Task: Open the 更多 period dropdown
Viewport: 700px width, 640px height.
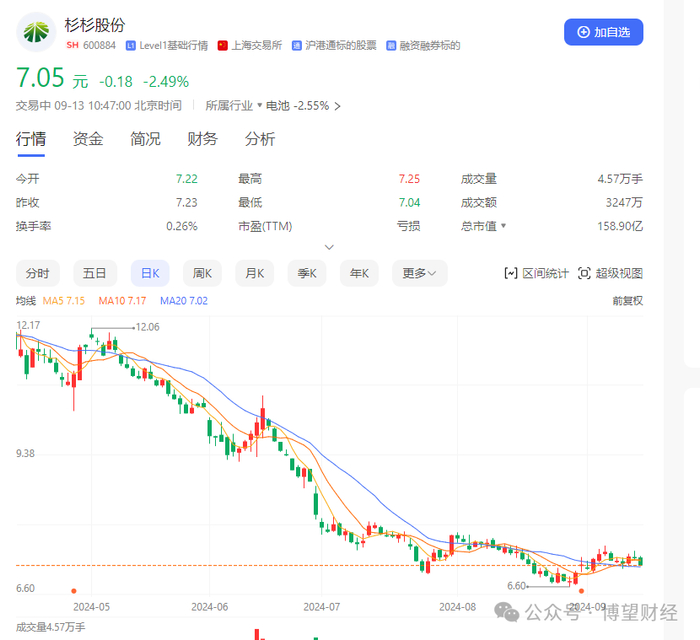Action: (419, 273)
